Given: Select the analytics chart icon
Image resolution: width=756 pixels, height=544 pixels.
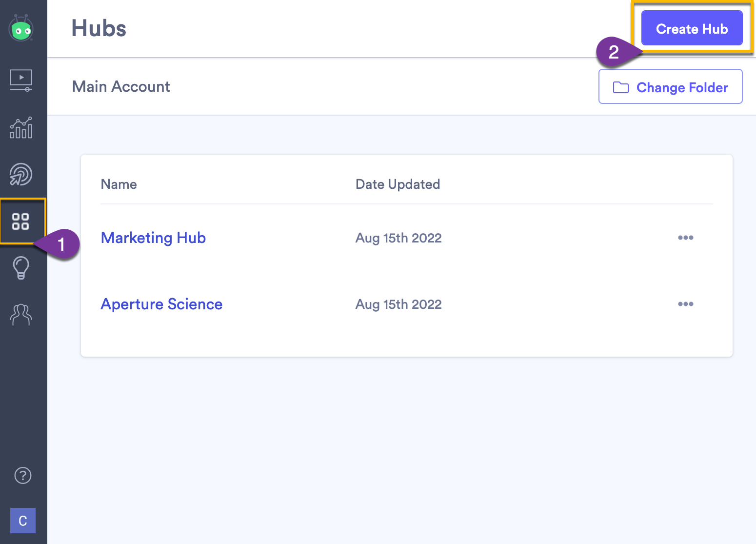Looking at the screenshot, I should 20,128.
